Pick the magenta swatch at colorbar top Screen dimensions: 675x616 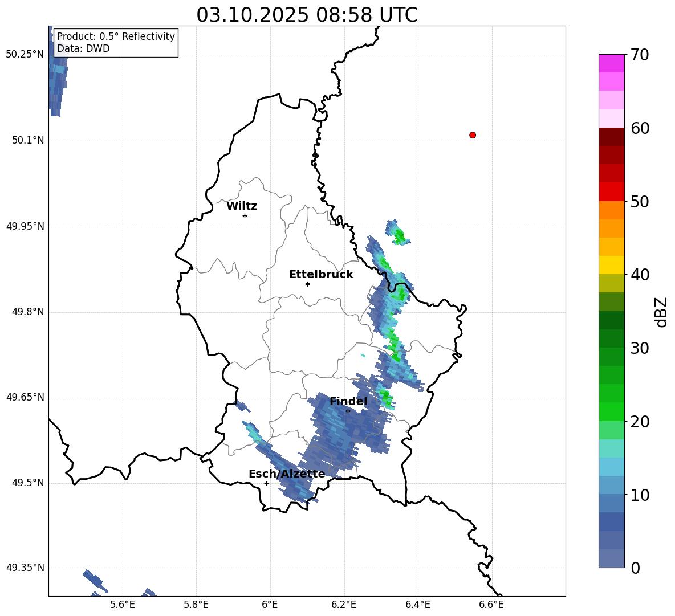pos(611,63)
